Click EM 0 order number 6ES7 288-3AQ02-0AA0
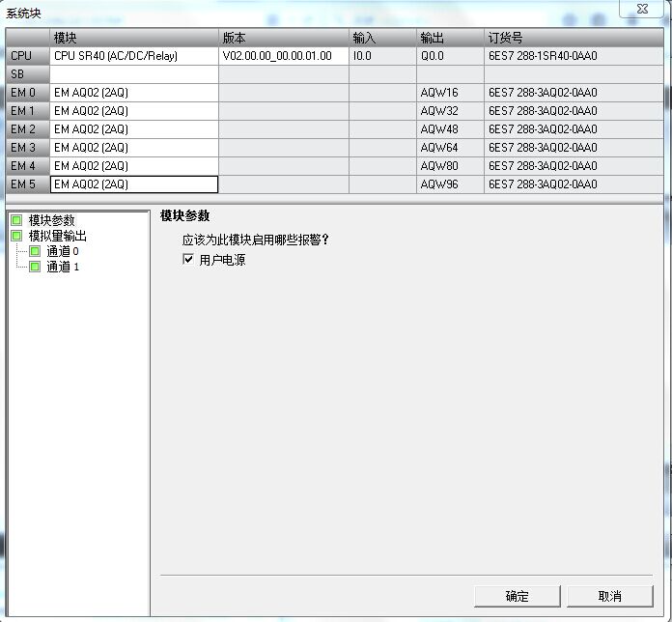The image size is (672, 622). [574, 93]
